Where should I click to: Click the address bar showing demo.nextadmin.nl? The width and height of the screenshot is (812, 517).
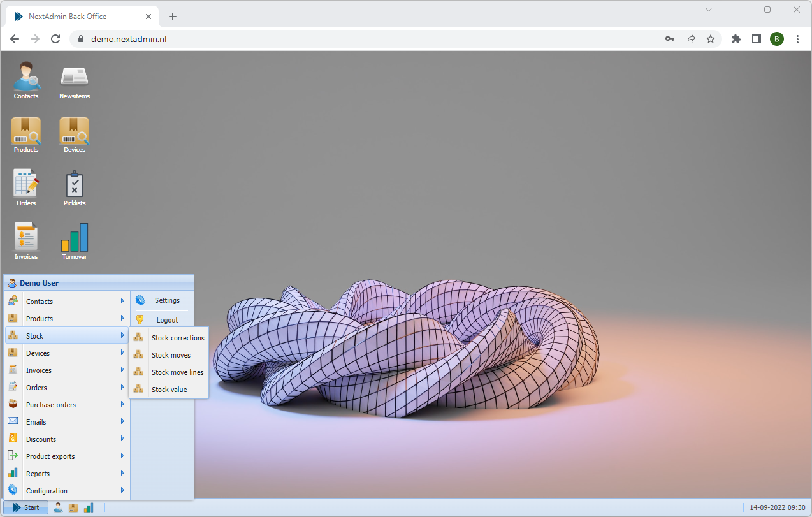pyautogui.click(x=396, y=39)
